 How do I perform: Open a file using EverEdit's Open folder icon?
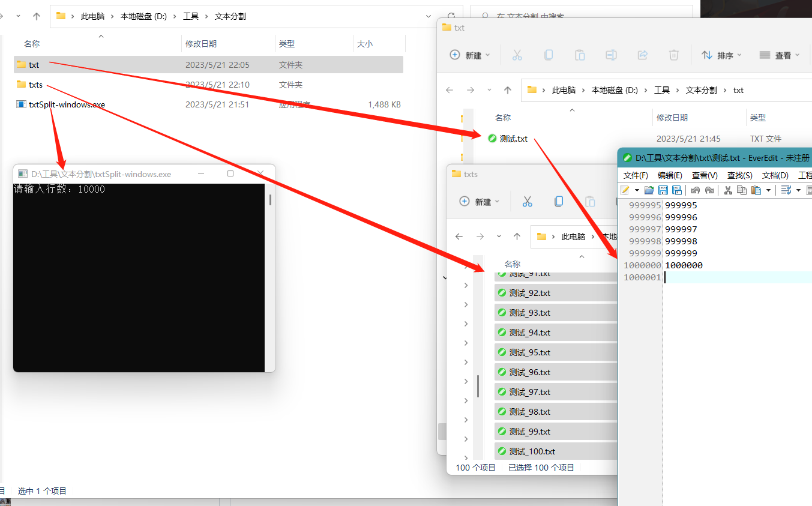tap(649, 190)
